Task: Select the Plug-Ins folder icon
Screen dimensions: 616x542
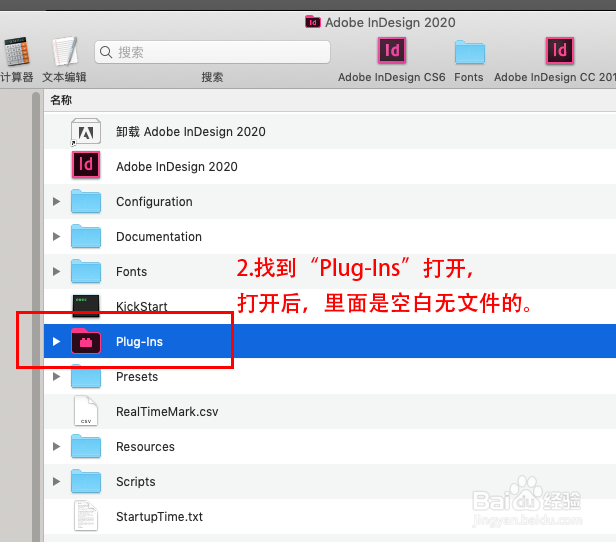Action: coord(86,341)
